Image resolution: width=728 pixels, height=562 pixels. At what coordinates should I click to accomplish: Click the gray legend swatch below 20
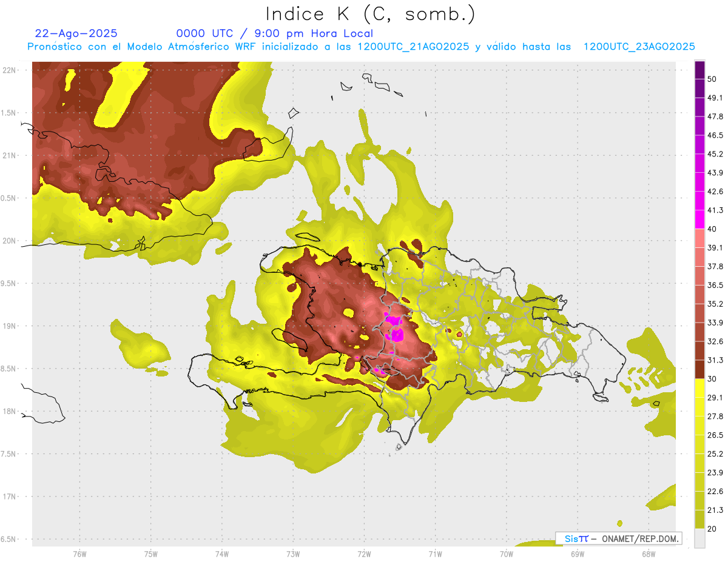tap(700, 538)
